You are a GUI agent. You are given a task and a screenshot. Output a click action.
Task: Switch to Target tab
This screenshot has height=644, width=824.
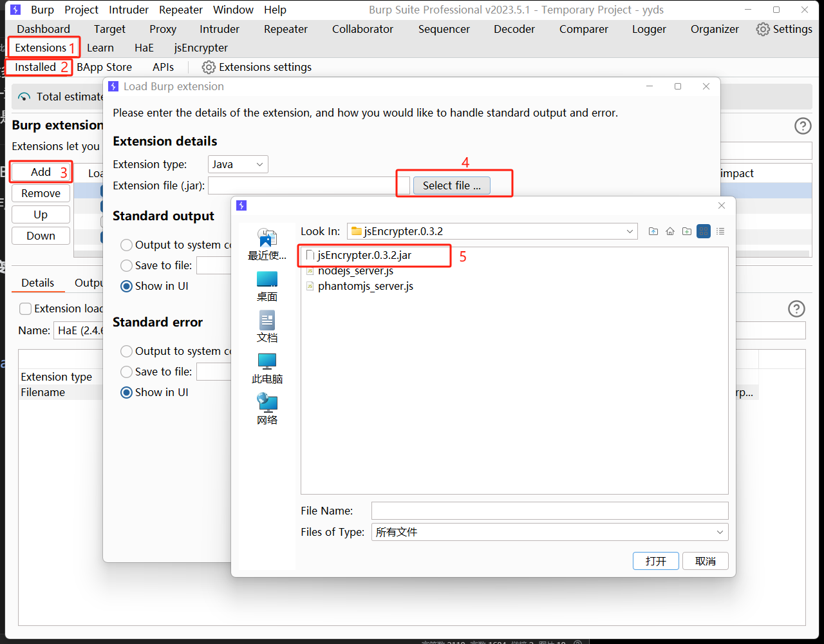pyautogui.click(x=110, y=29)
